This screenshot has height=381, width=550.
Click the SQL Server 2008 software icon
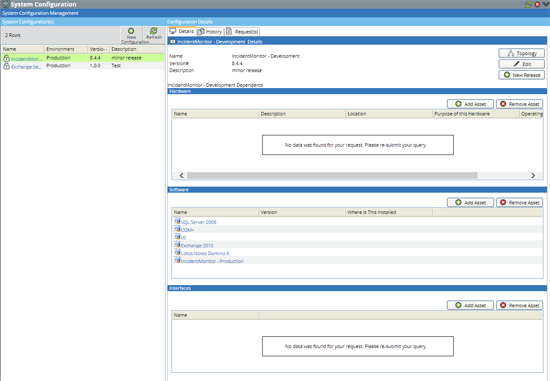(x=177, y=221)
